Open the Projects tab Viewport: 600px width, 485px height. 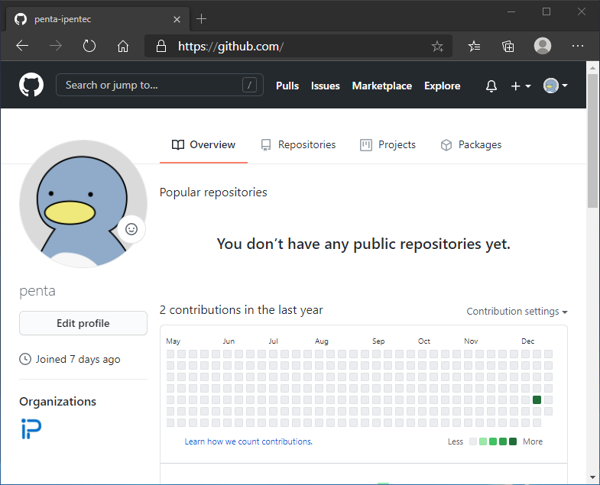(x=388, y=145)
